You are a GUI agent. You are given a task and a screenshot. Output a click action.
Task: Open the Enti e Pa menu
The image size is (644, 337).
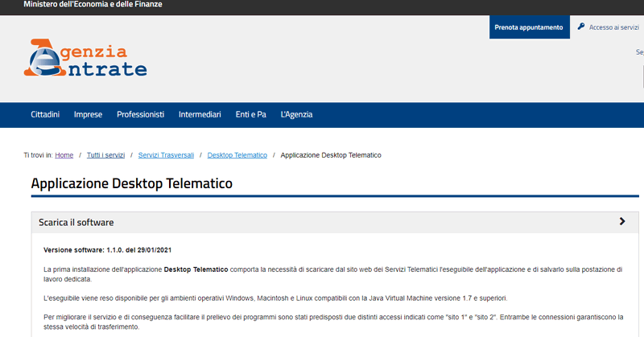pos(251,114)
